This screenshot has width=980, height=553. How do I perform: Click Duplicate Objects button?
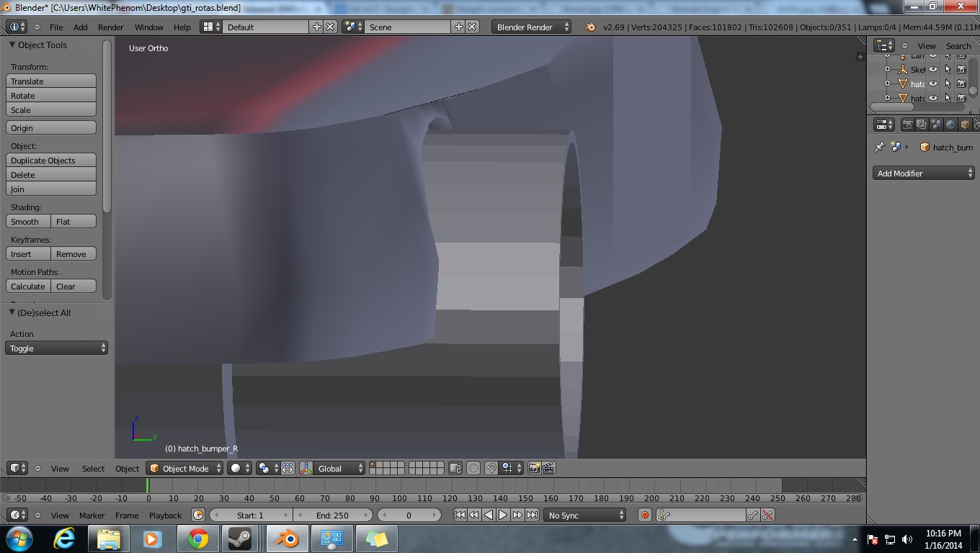[51, 160]
